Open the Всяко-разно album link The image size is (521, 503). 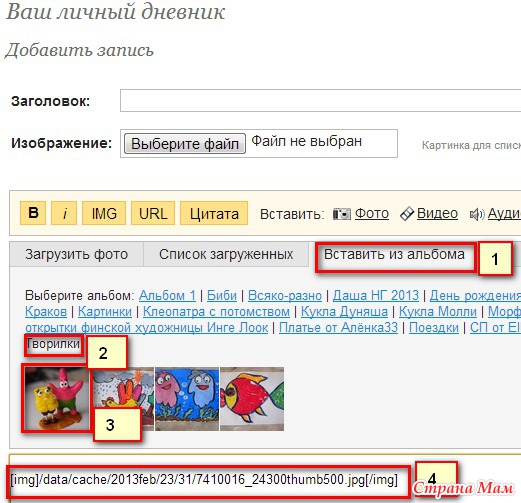coord(285,295)
